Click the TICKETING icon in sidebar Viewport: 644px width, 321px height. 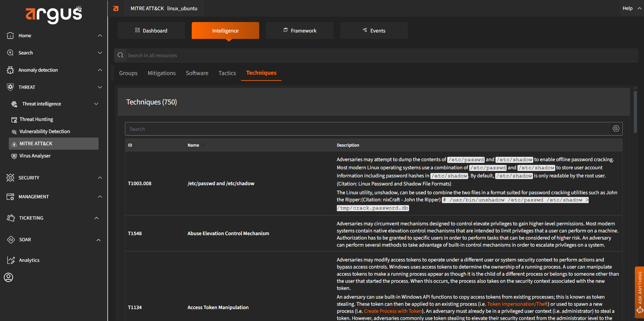[11, 218]
